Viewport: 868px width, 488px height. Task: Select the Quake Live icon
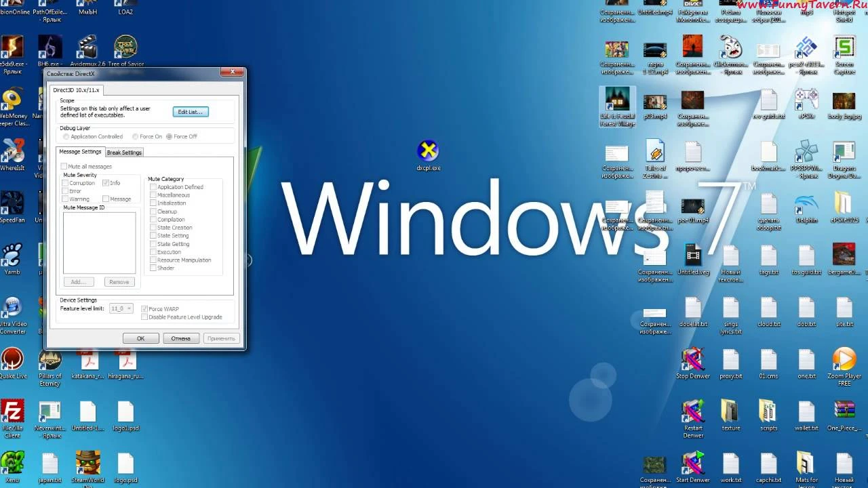12,359
